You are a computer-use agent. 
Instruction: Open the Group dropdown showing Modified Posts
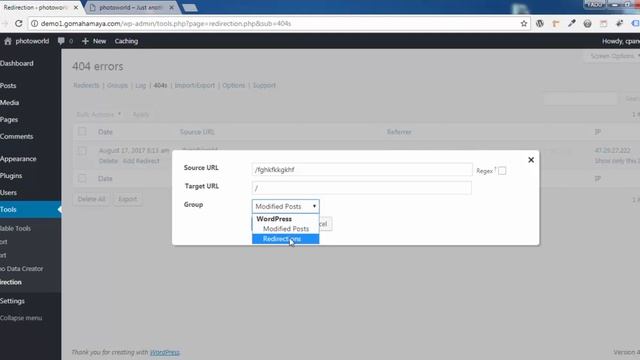(286, 206)
